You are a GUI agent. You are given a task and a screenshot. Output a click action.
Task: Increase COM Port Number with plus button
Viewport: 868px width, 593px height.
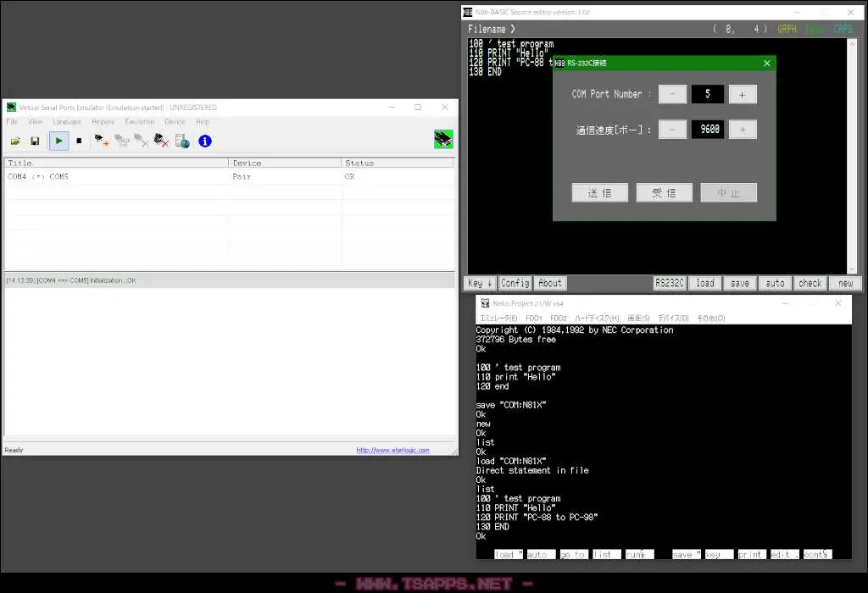pyautogui.click(x=743, y=95)
